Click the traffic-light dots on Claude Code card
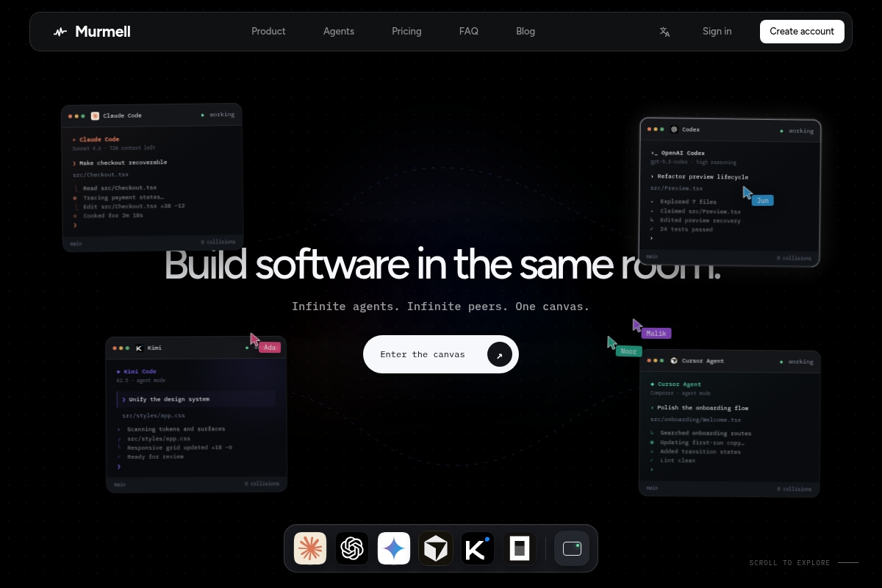 76,116
